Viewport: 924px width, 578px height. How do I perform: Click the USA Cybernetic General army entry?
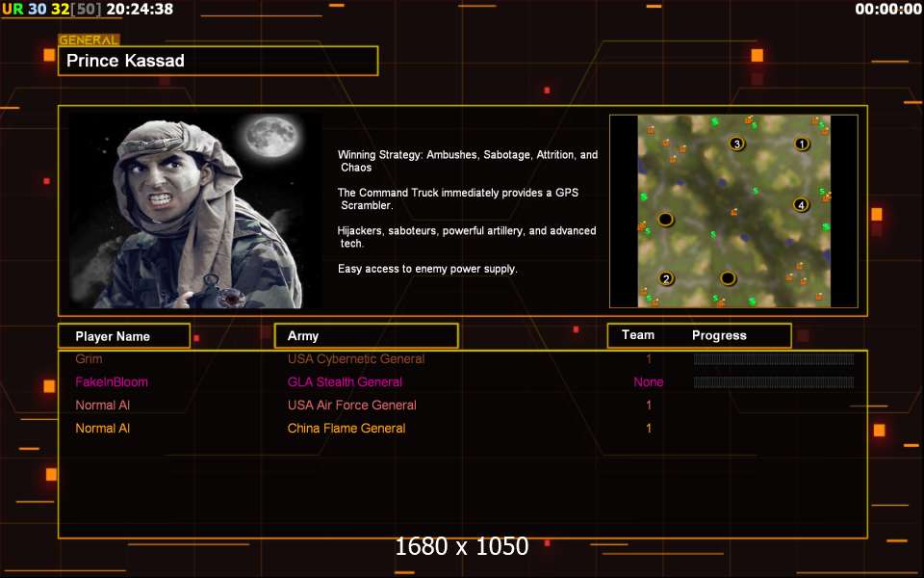pos(356,358)
